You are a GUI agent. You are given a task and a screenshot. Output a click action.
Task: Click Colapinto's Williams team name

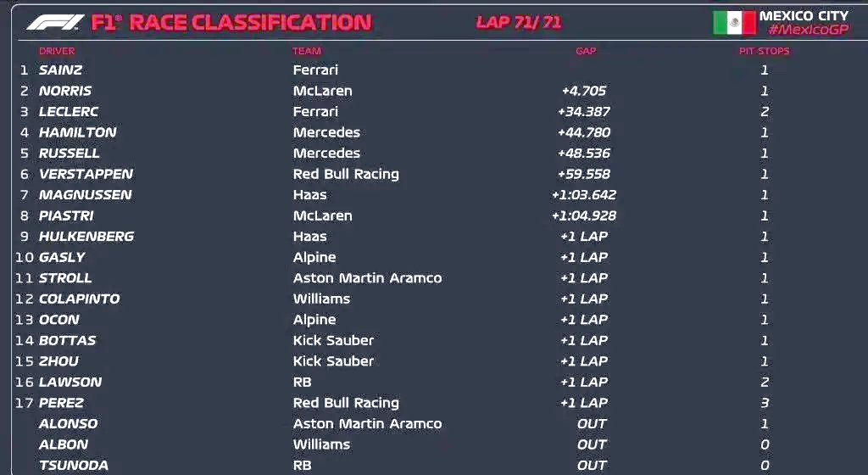[321, 299]
